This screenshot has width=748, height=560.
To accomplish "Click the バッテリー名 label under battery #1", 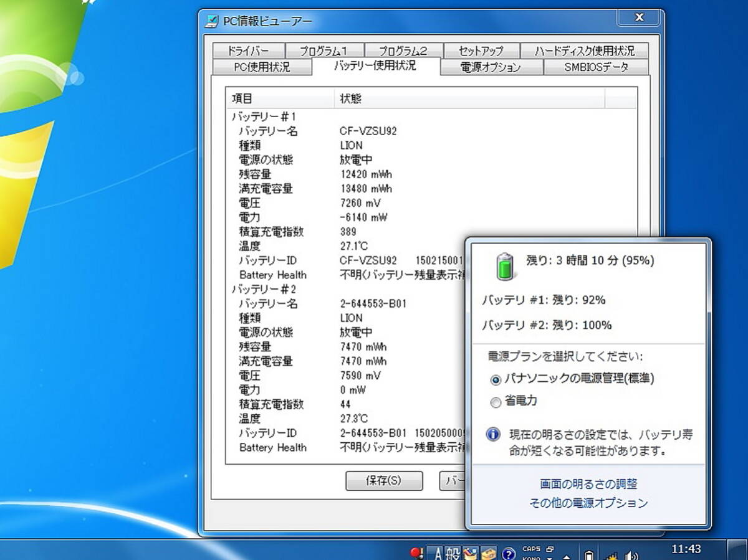I will coord(269,131).
